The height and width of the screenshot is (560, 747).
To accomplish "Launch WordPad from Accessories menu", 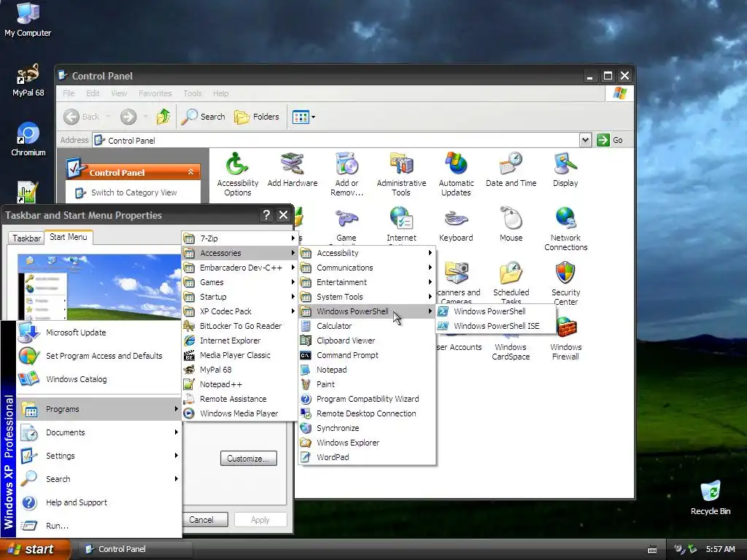I will click(366, 457).
